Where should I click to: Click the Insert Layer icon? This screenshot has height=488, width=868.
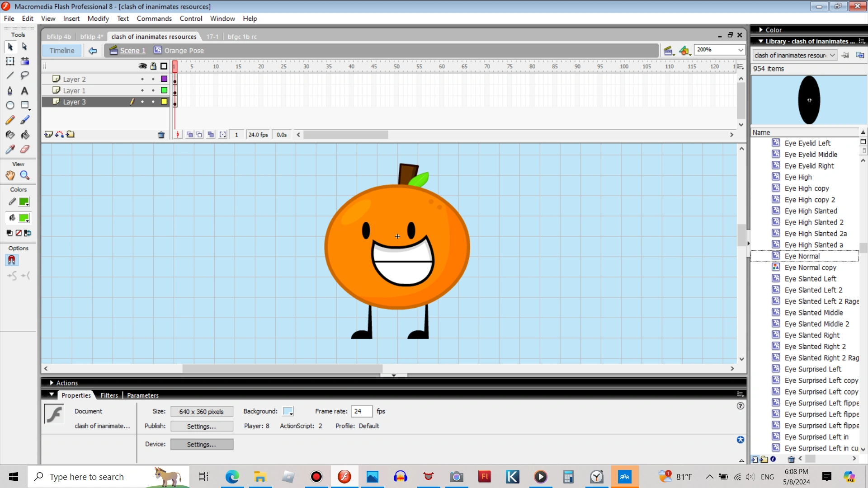tap(48, 135)
